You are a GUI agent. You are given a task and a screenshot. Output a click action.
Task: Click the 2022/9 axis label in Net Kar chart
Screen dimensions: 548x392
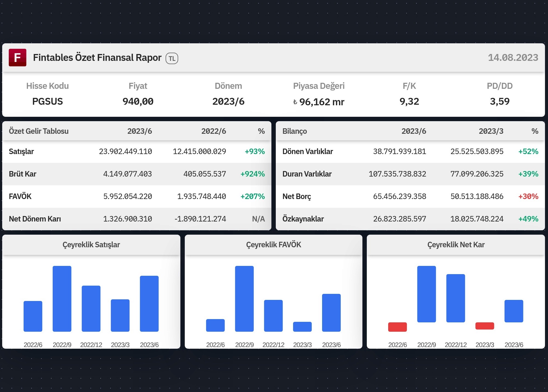pyautogui.click(x=427, y=345)
